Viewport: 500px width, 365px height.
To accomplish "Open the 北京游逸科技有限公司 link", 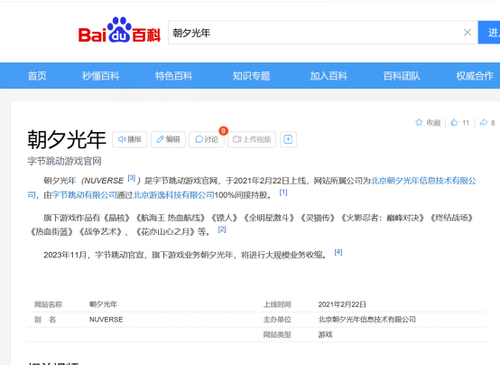I will pyautogui.click(x=174, y=195).
